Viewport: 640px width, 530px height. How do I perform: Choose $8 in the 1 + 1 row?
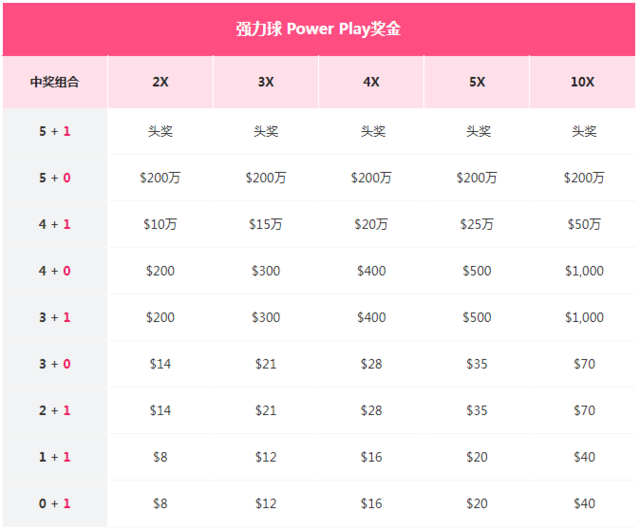[x=160, y=457]
